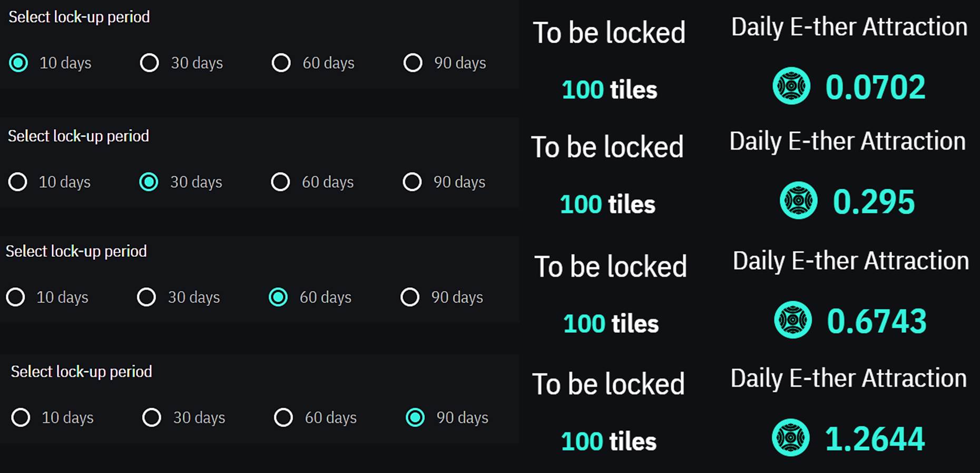Choose 10 days in the second lock-up row
This screenshot has width=980, height=473.
click(x=18, y=182)
